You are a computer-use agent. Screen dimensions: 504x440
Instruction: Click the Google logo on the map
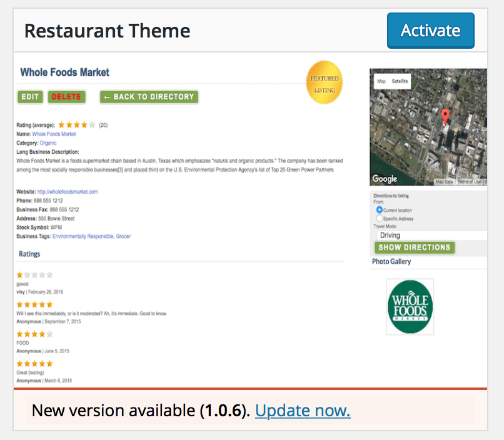385,179
